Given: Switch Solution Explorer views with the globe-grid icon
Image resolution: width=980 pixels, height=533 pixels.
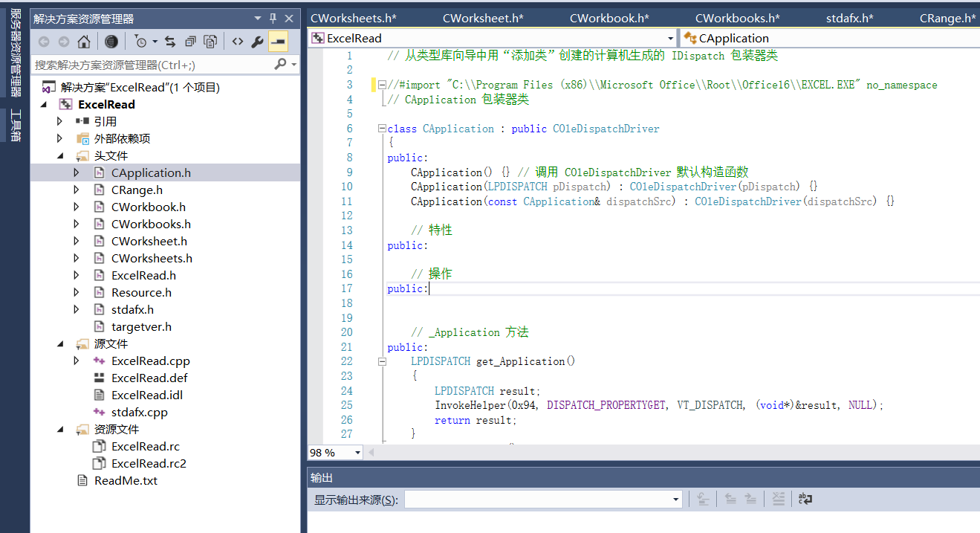Looking at the screenshot, I should point(111,42).
